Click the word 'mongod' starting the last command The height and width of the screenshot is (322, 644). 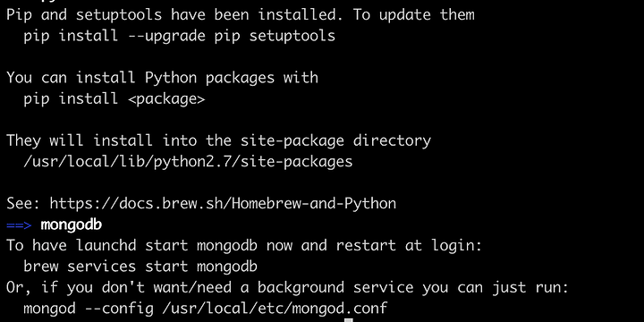[50, 309]
